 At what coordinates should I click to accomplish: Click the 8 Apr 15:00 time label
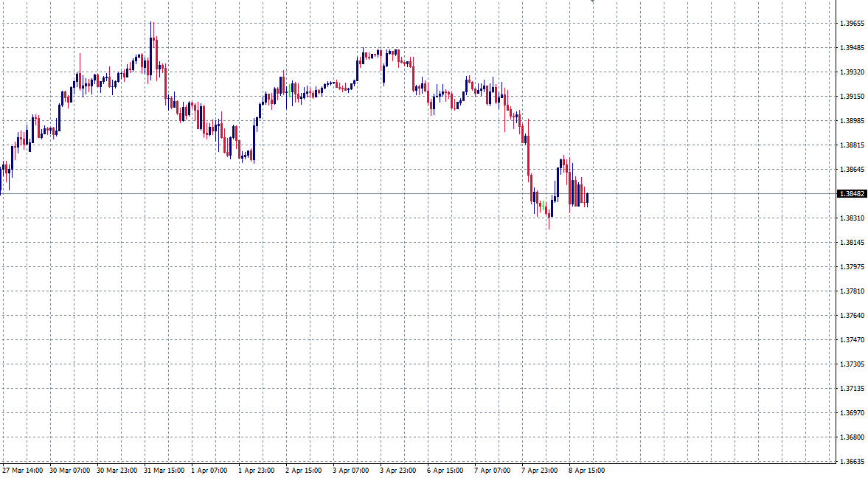586,470
